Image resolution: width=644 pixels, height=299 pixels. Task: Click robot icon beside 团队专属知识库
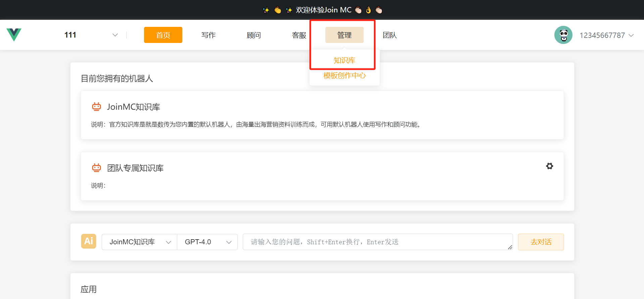[96, 168]
